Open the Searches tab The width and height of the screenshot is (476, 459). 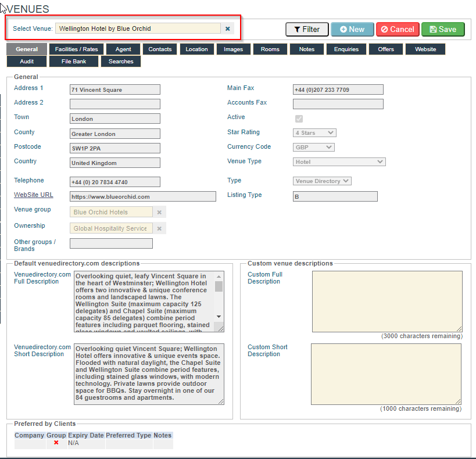click(121, 62)
